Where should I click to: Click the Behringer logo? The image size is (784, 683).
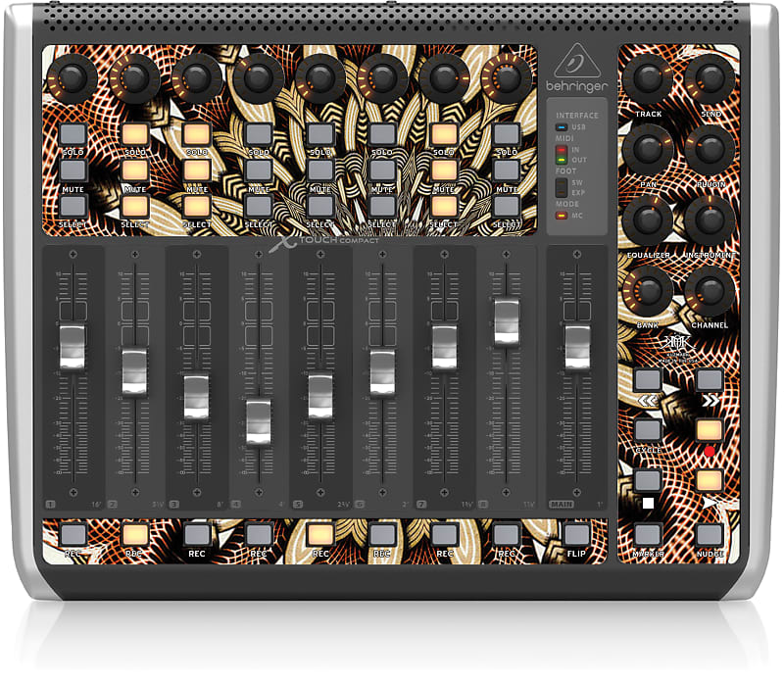(578, 80)
